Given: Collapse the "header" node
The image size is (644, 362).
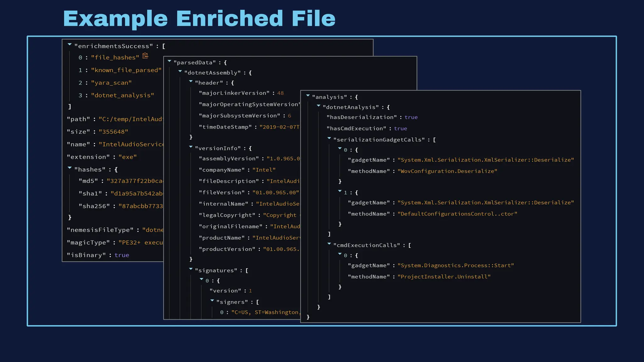Looking at the screenshot, I should tap(191, 81).
